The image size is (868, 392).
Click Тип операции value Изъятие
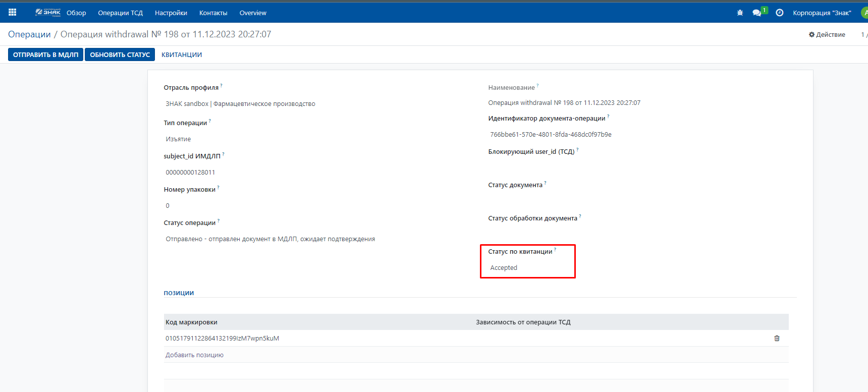(178, 139)
